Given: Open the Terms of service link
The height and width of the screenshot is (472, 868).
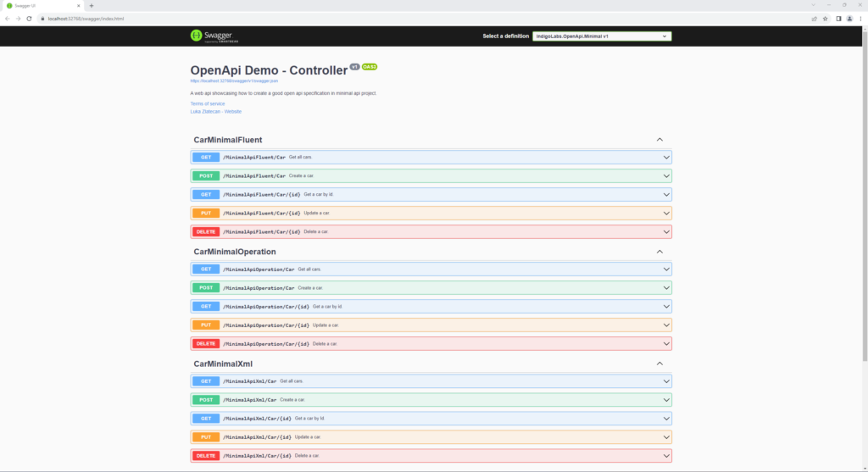Looking at the screenshot, I should click(208, 103).
